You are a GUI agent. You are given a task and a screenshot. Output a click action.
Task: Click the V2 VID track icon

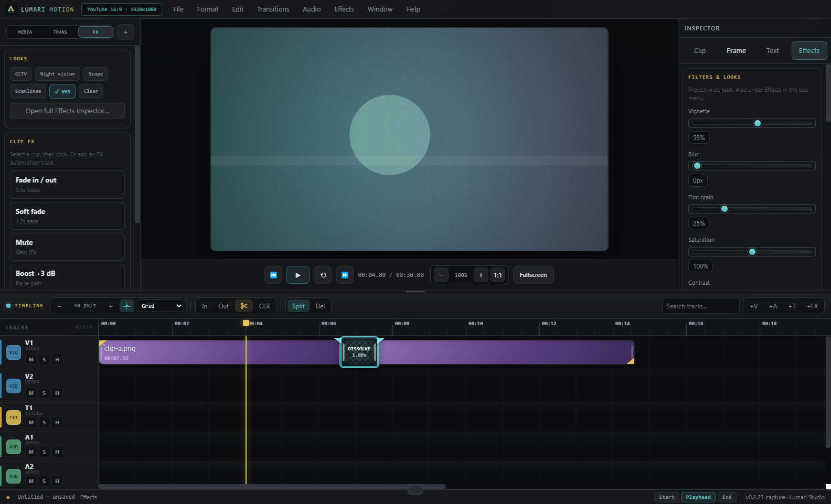point(14,386)
